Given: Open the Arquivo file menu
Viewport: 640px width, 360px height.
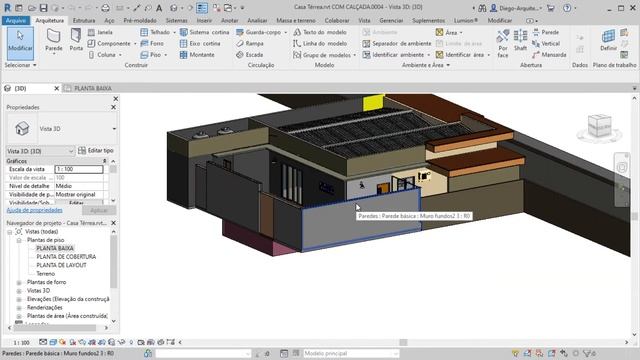Looking at the screenshot, I should pyautogui.click(x=16, y=20).
